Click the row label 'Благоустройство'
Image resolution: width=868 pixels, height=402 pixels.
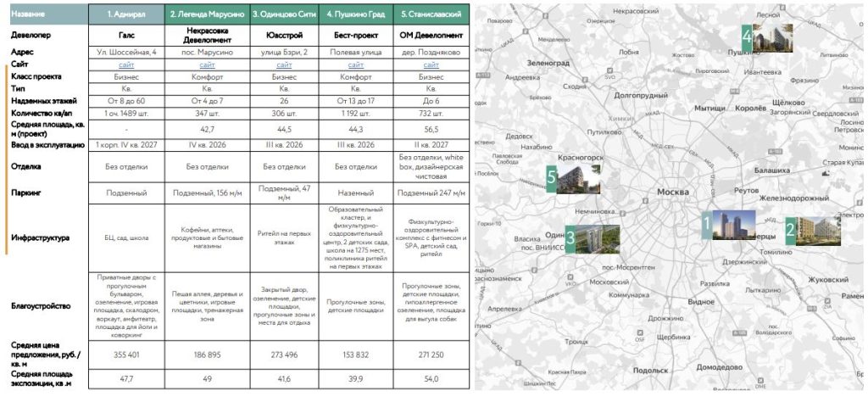tap(41, 306)
